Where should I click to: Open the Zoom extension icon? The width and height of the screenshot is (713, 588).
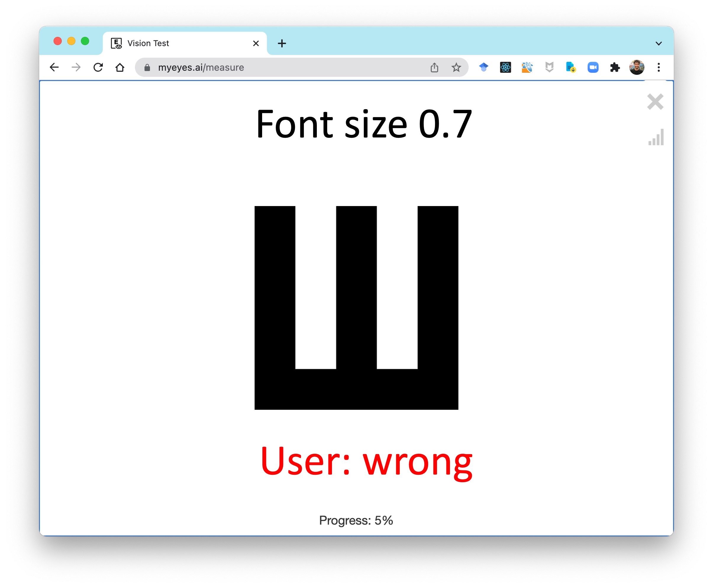point(593,67)
